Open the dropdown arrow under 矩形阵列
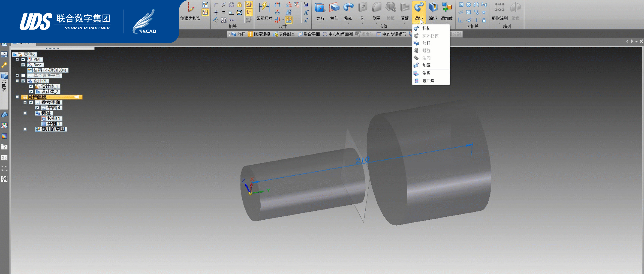Image resolution: width=644 pixels, height=274 pixels. pyautogui.click(x=499, y=23)
